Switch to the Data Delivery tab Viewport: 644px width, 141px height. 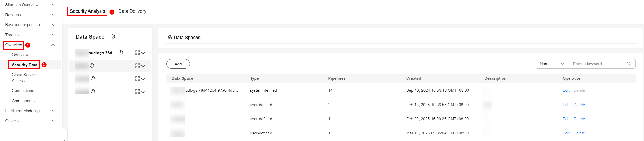click(x=132, y=11)
